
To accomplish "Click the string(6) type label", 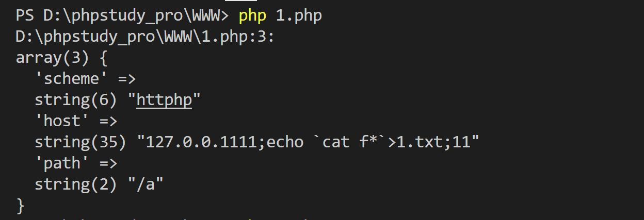I will pyautogui.click(x=76, y=100).
